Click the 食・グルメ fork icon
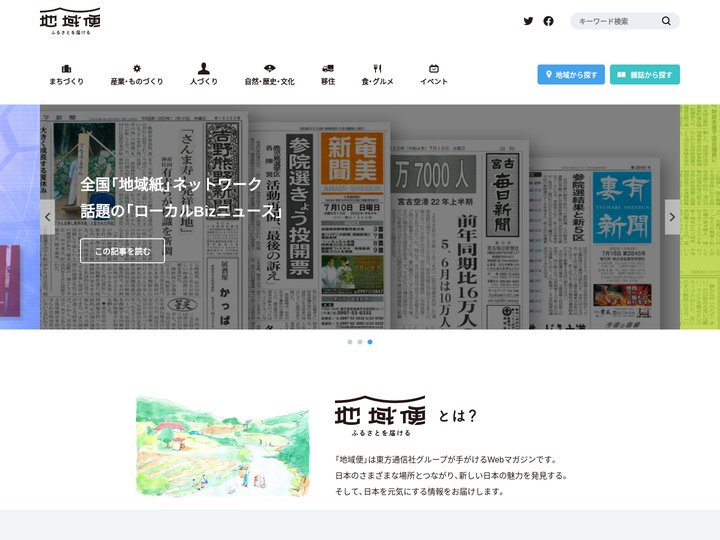720x540 pixels. point(377,68)
